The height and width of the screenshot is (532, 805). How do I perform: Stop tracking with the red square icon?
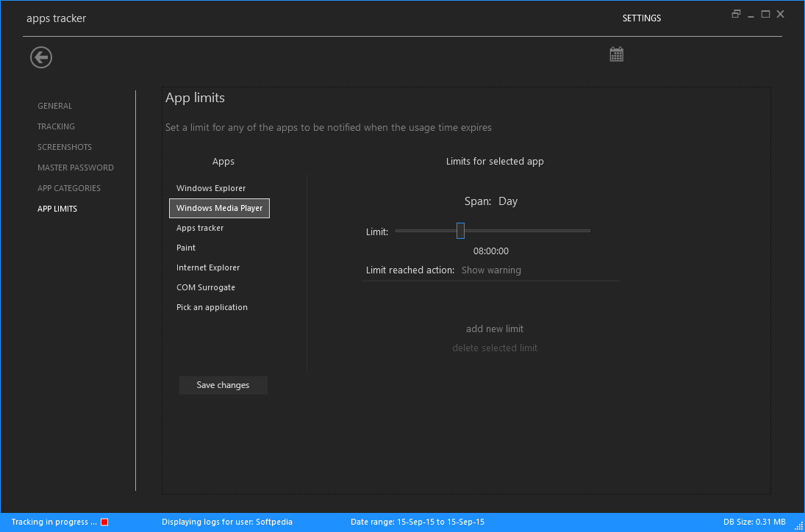coord(104,522)
